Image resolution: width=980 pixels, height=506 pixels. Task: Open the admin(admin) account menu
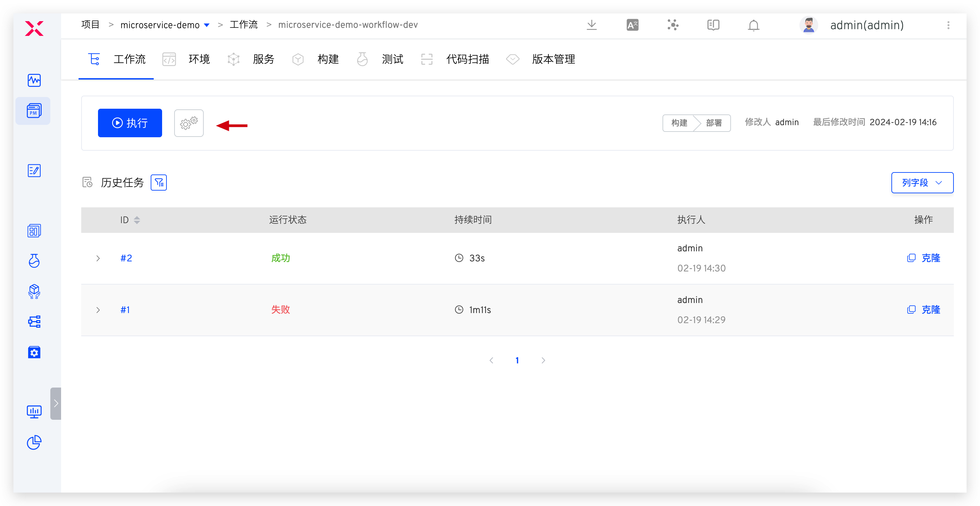click(867, 25)
